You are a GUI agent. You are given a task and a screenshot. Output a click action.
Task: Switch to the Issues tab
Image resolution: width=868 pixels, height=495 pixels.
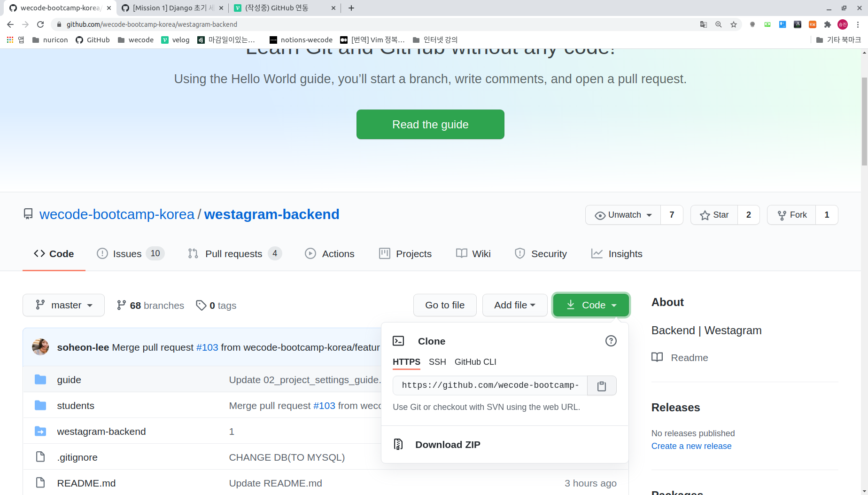[x=130, y=254]
